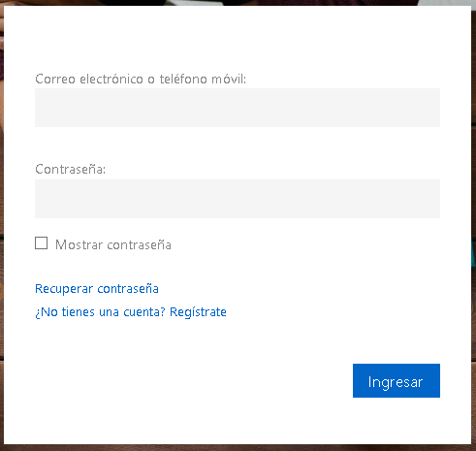Activate the password entry box

click(238, 199)
